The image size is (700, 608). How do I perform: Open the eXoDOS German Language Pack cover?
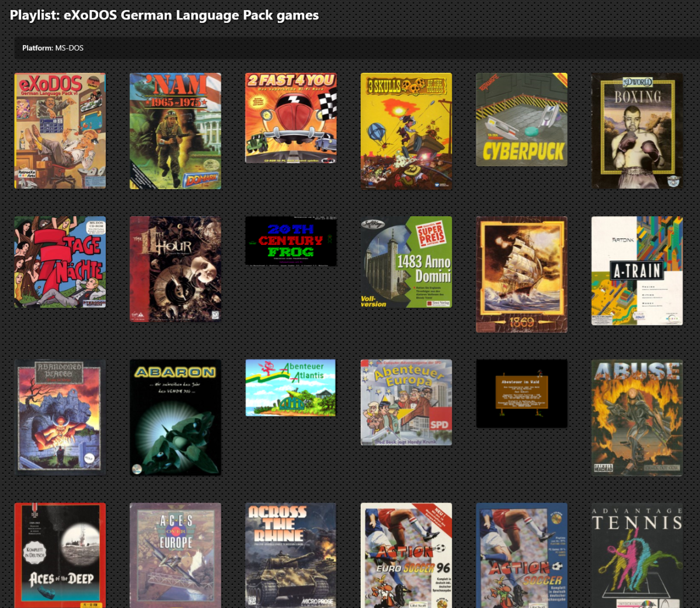tap(60, 131)
